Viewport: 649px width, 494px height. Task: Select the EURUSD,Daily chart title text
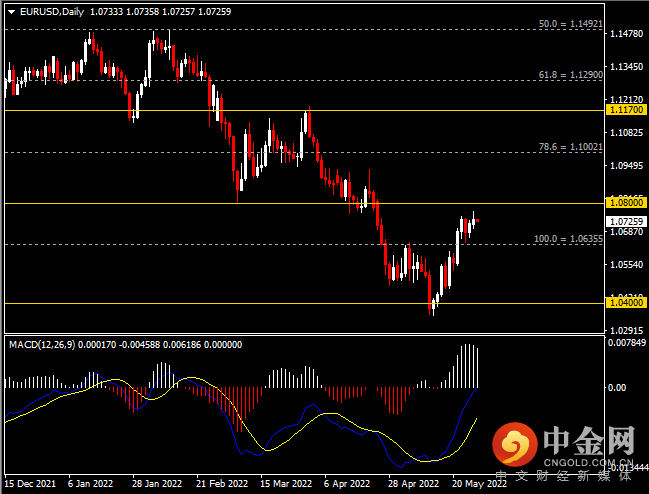point(52,12)
